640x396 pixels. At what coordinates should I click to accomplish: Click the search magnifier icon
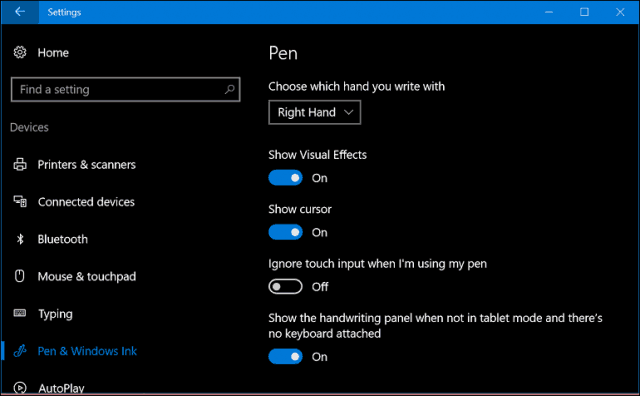coord(229,89)
